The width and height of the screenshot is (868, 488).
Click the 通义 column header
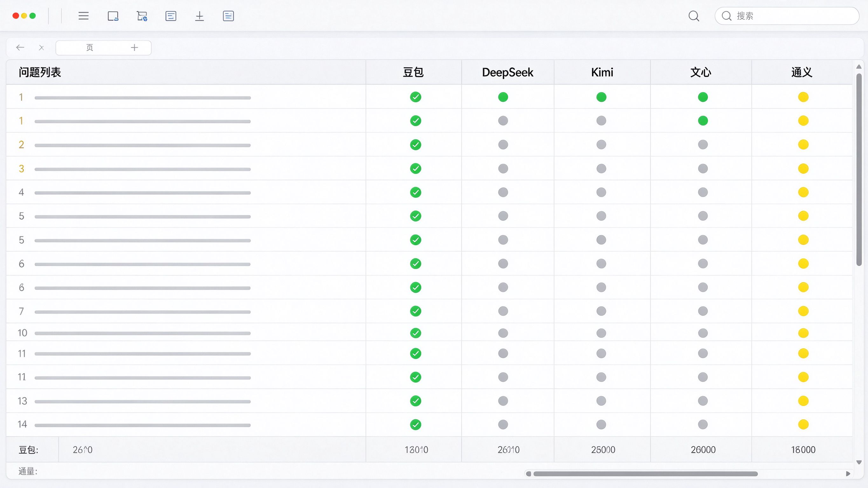click(802, 72)
